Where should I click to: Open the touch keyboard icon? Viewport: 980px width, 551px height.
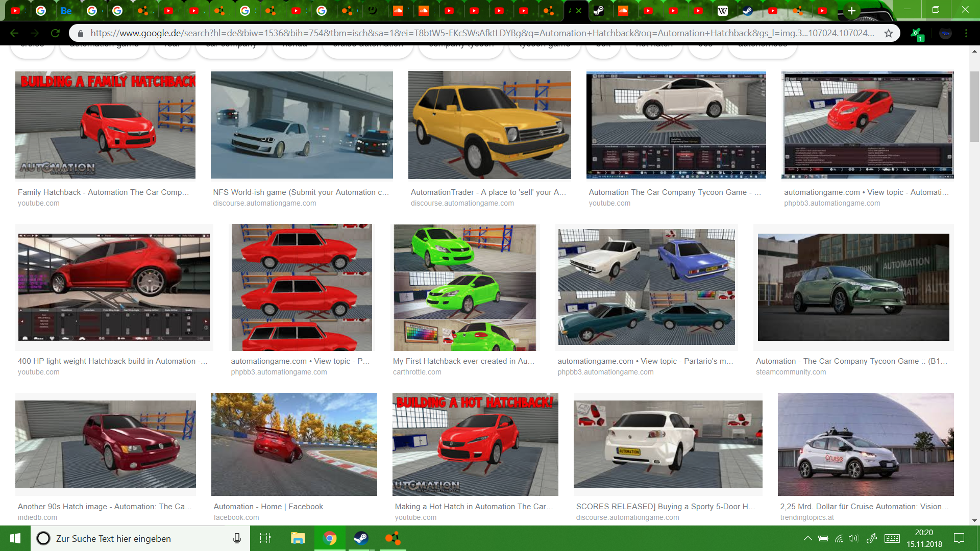click(892, 538)
